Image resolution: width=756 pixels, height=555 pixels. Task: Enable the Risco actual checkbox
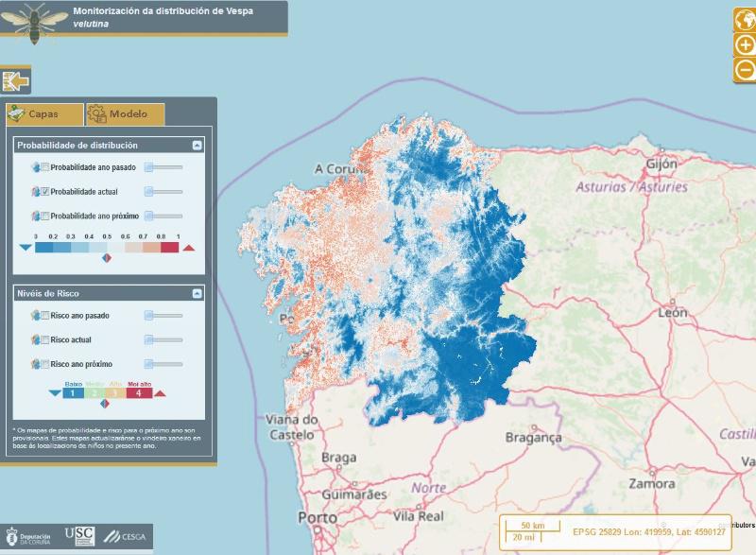coord(44,339)
